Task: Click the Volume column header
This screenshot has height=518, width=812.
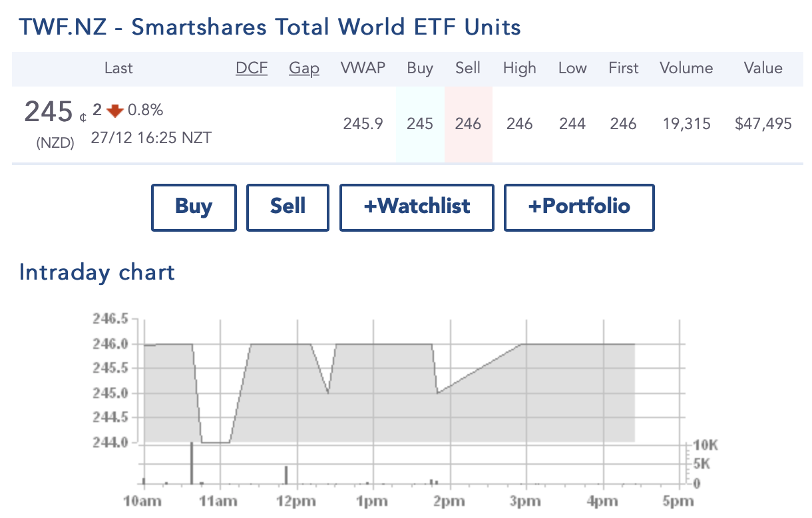Action: (x=686, y=68)
